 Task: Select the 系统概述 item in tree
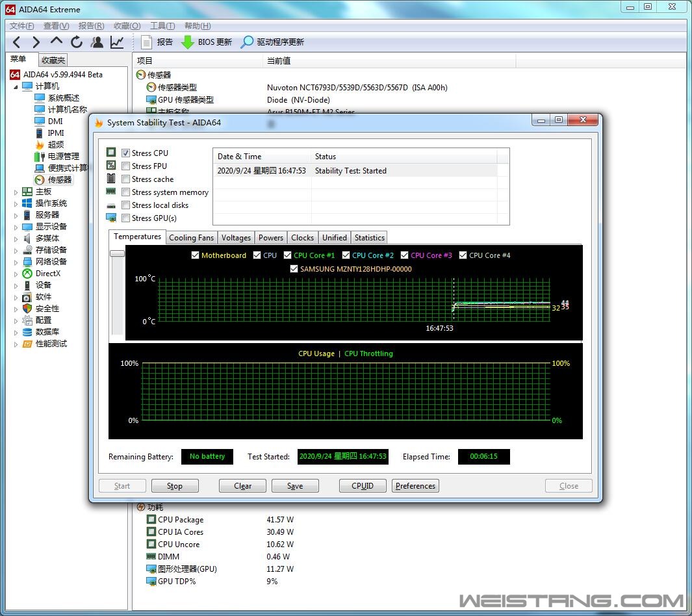(63, 97)
